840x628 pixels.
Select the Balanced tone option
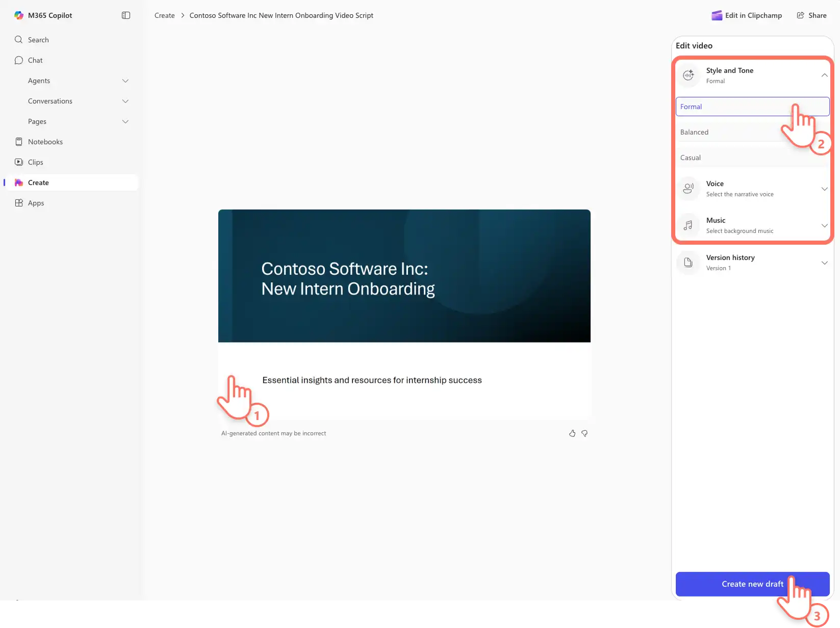click(x=752, y=132)
